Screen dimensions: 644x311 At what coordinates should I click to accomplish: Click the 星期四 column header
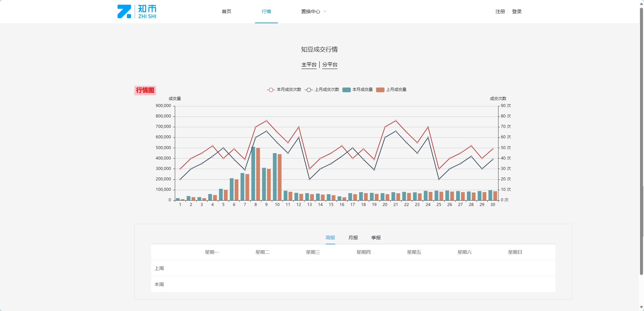tap(363, 252)
